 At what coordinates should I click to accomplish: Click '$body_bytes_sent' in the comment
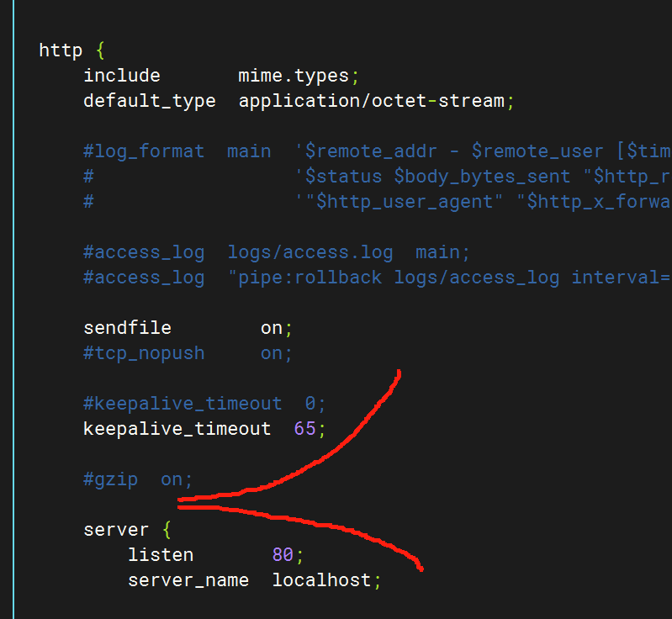pyautogui.click(x=482, y=177)
